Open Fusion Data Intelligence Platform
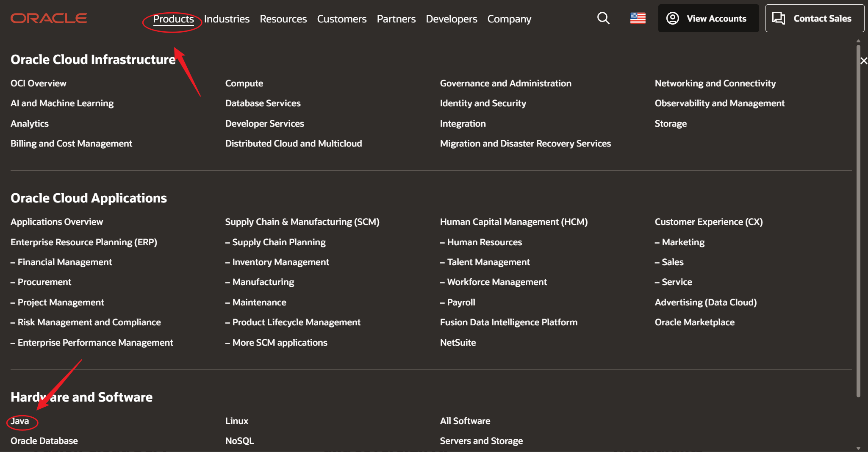This screenshot has width=868, height=452. [509, 322]
